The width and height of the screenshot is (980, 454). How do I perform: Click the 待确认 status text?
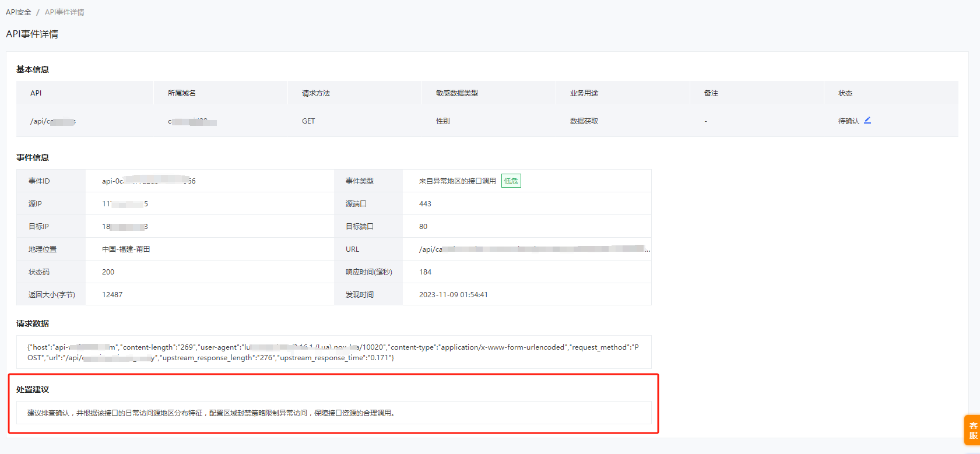pyautogui.click(x=848, y=121)
